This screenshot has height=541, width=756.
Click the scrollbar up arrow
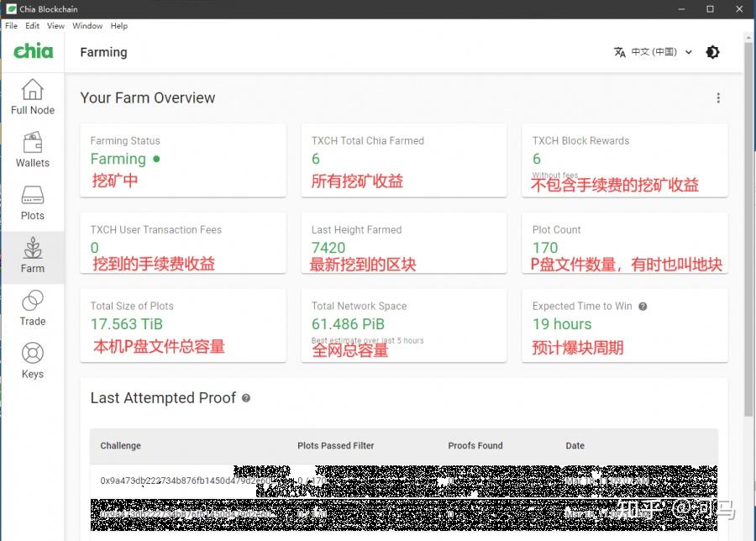click(748, 37)
